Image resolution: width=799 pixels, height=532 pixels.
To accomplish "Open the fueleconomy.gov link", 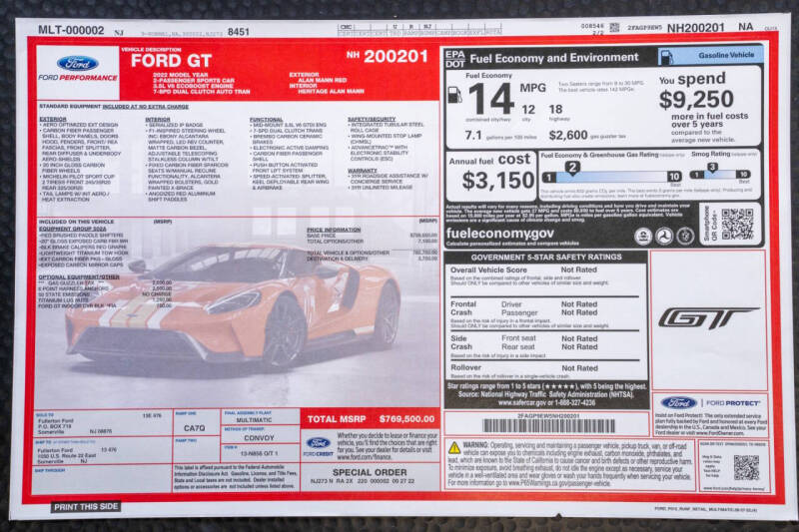I will pyautogui.click(x=500, y=234).
